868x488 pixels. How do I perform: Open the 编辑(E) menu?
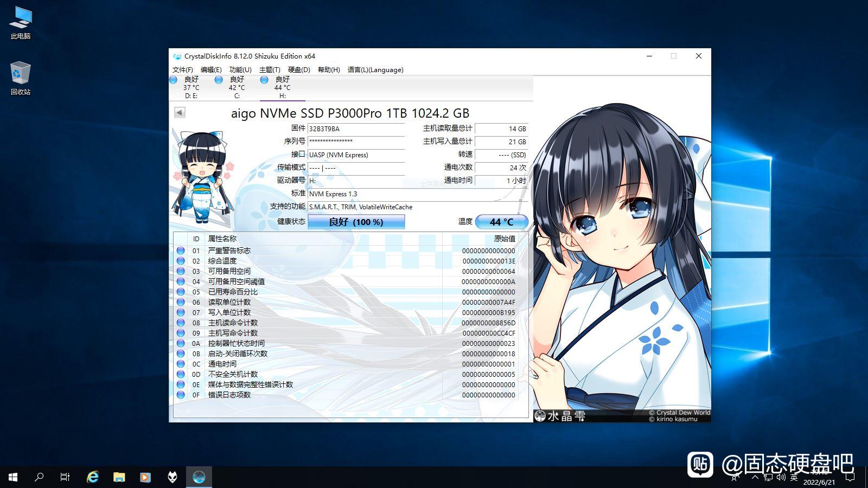pos(211,70)
